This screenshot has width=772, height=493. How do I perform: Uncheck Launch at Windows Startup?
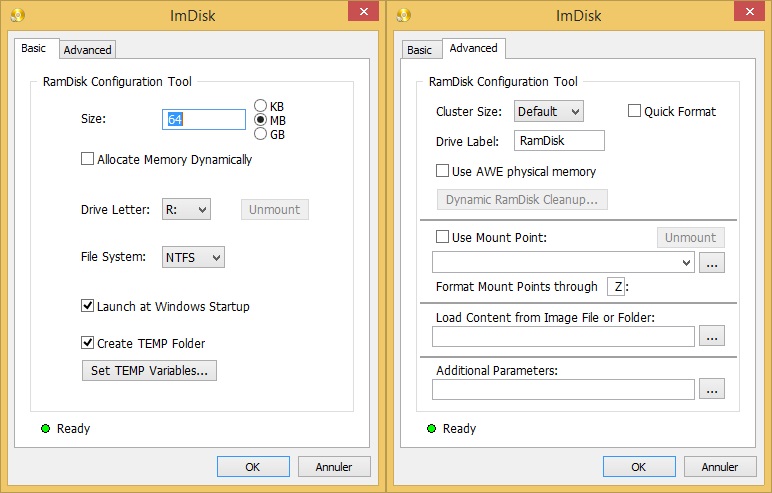pos(88,306)
